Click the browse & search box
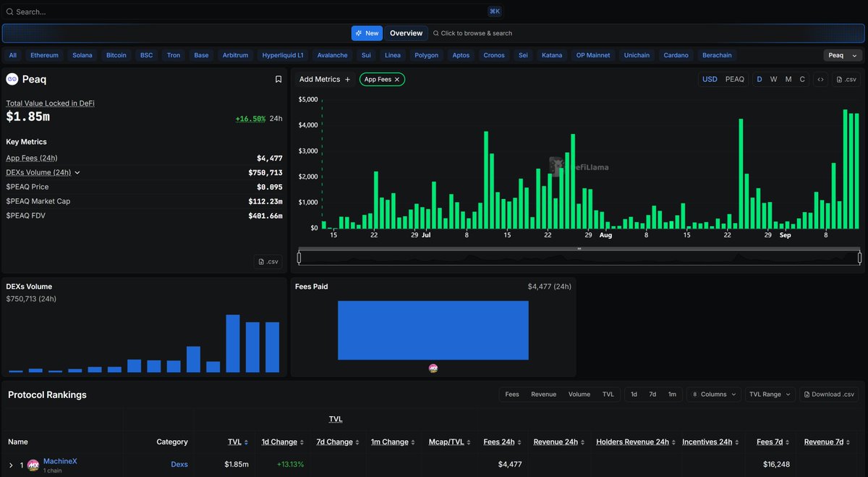The height and width of the screenshot is (477, 868). pos(473,33)
